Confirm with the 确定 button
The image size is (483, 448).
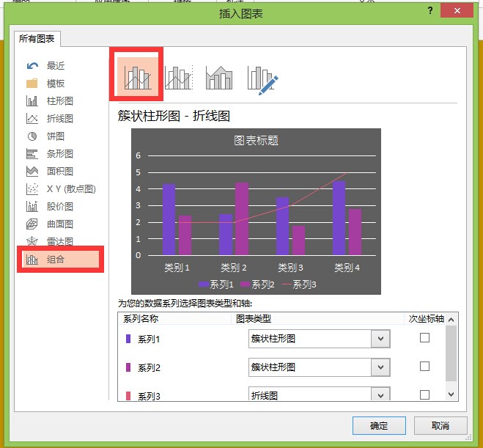[379, 426]
